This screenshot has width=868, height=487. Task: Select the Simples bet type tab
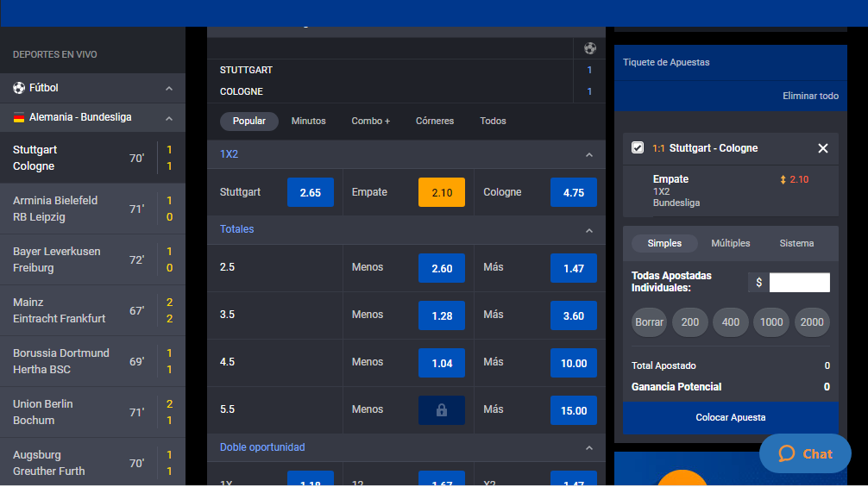click(x=664, y=243)
